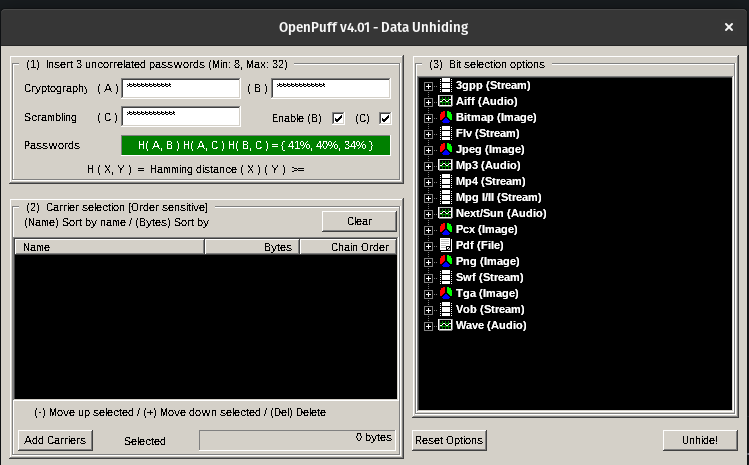Click the Pdf file document icon
Image resolution: width=749 pixels, height=465 pixels.
tap(445, 245)
